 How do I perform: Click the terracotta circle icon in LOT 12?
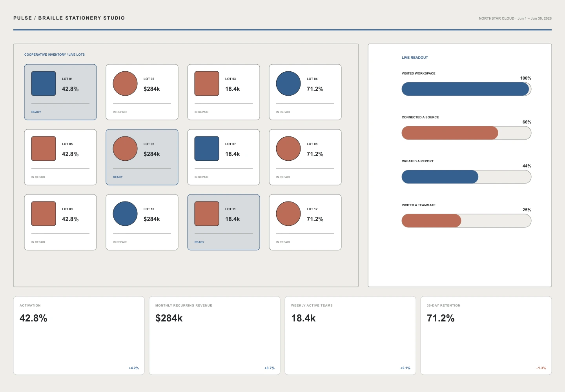pyautogui.click(x=288, y=214)
